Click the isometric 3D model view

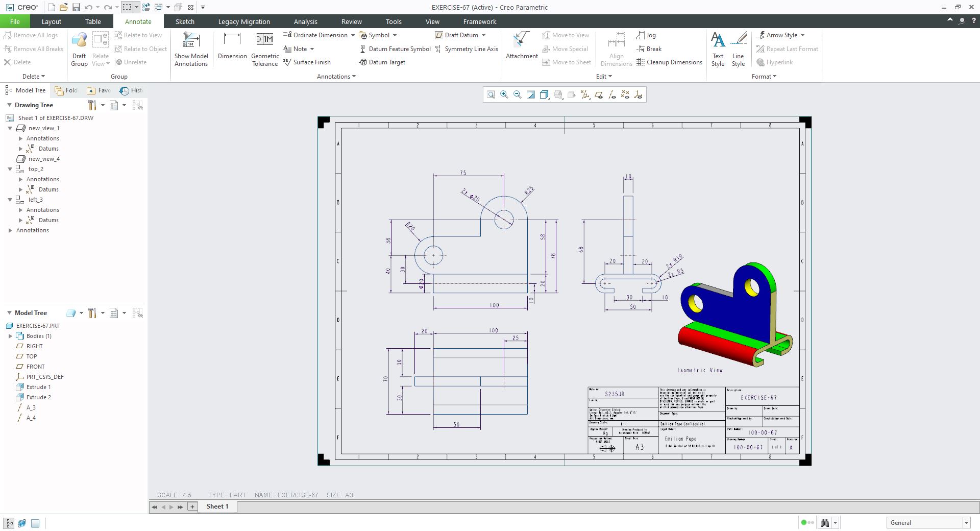point(735,315)
